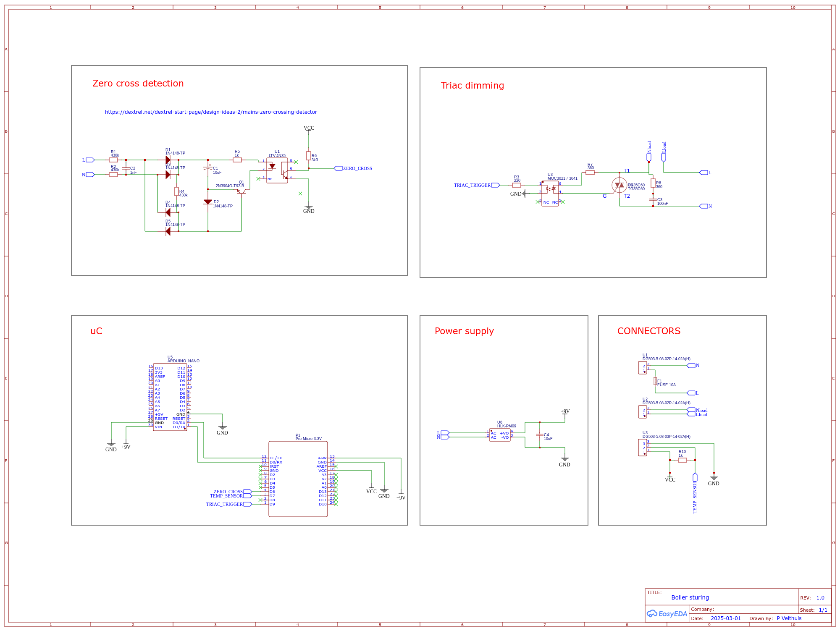Click the 'Power supply' heading
Screen dimensions: 840x631
coord(464,331)
